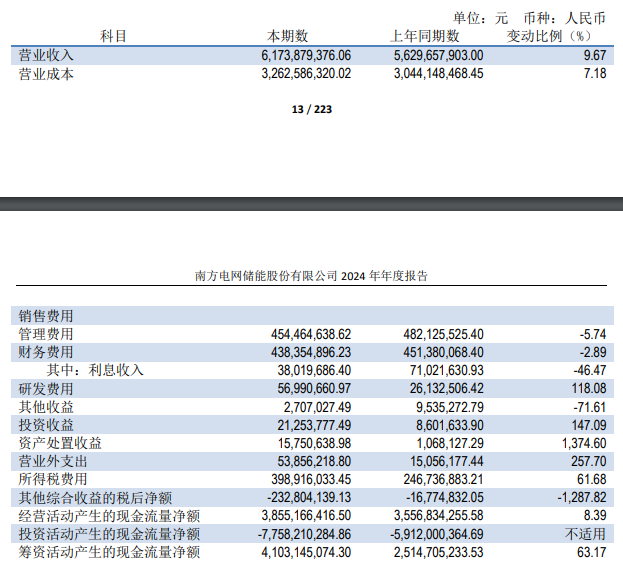Click the 其中：利息收入 row label
623x562 pixels.
(x=95, y=370)
